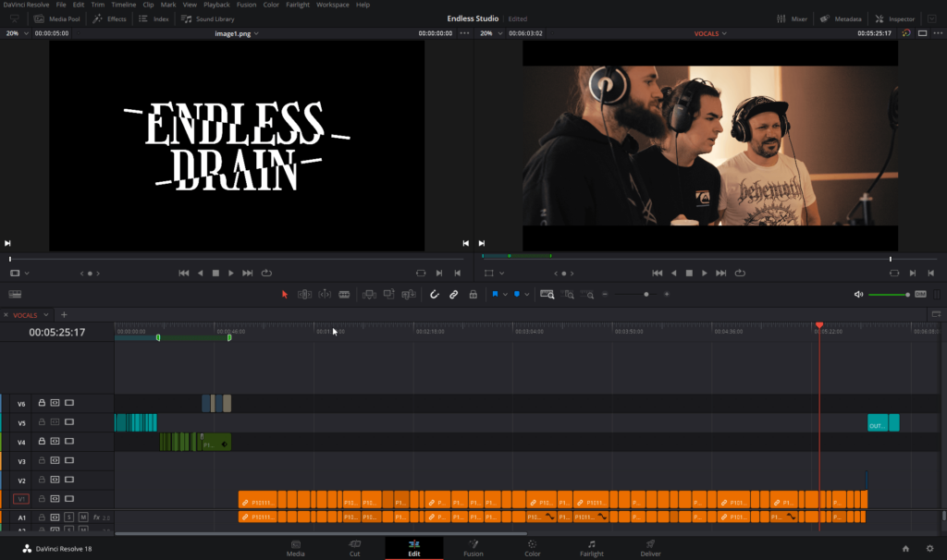Select the arrow Selection Mode tool

tap(285, 294)
